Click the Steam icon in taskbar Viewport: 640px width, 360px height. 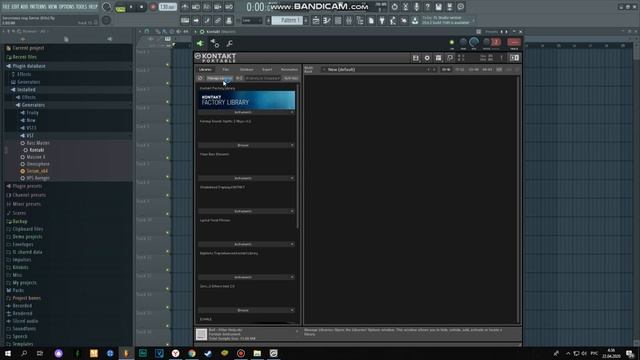(208, 353)
